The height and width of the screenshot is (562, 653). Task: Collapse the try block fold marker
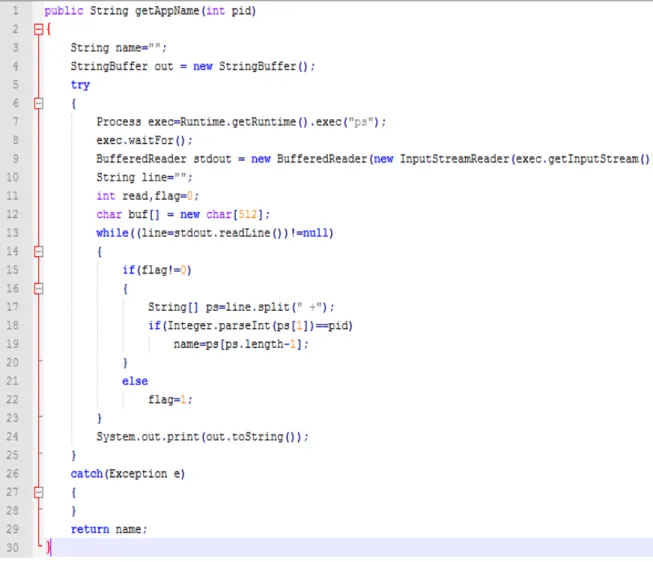coord(38,103)
